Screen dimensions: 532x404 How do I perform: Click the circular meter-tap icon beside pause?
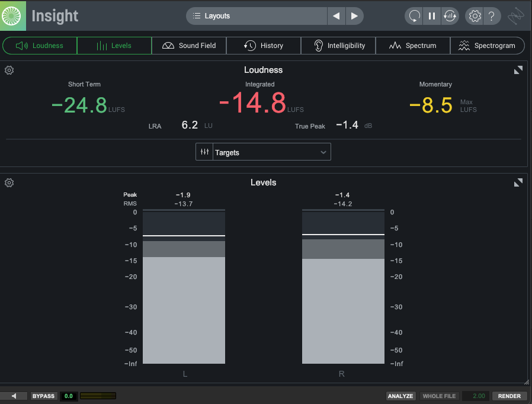pos(450,16)
